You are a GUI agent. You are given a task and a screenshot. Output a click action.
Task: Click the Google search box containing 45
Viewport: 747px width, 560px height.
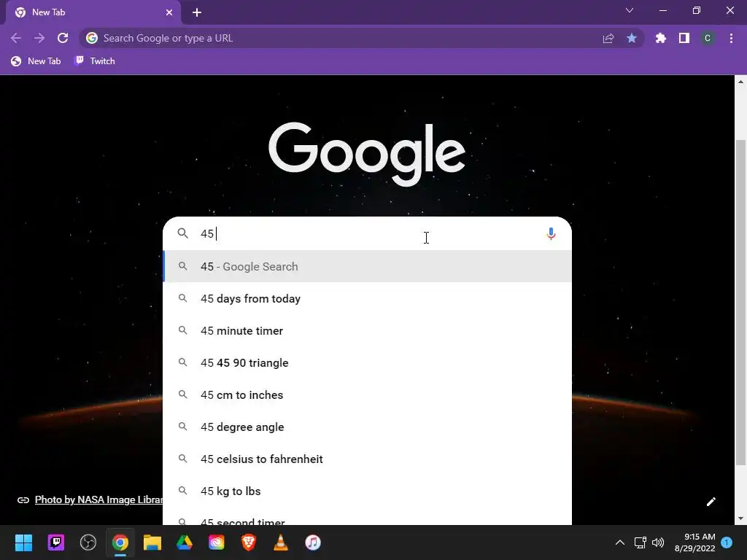(x=367, y=234)
